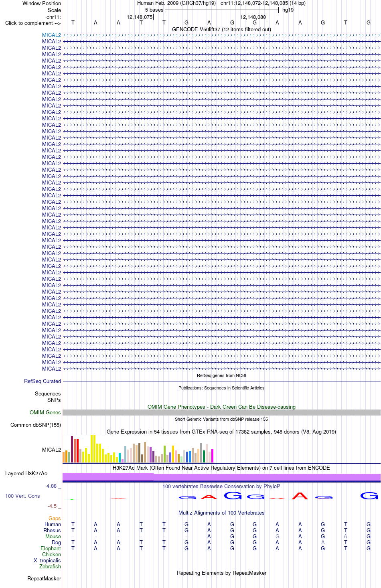Click coordinates 'chr11:12,148,072-12,148,085 (14 bp)'

point(263,3)
